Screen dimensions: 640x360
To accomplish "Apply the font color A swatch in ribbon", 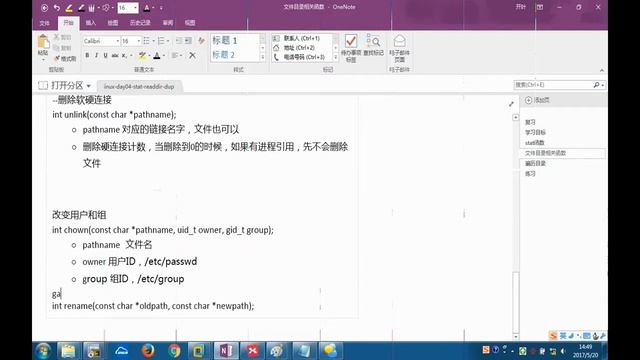I will pos(157,56).
